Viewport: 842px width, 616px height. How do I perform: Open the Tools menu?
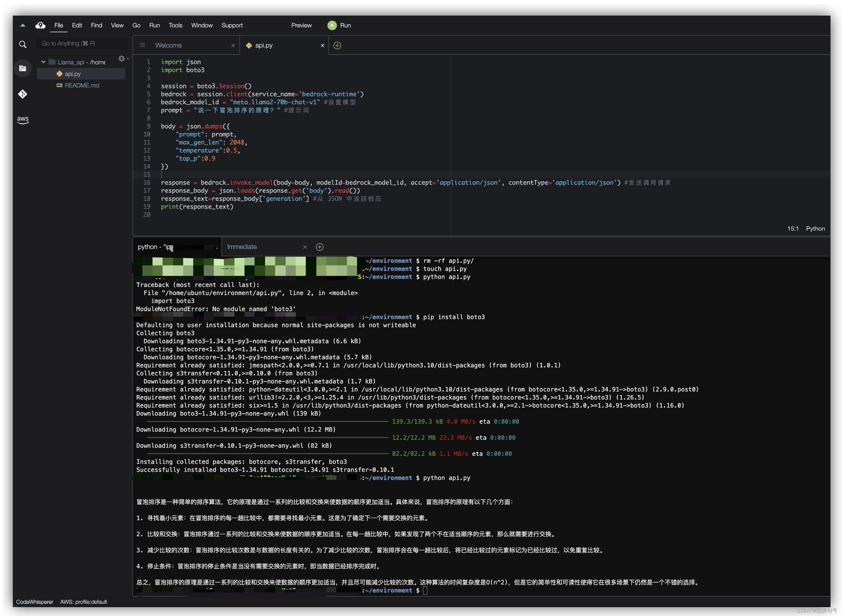[175, 25]
